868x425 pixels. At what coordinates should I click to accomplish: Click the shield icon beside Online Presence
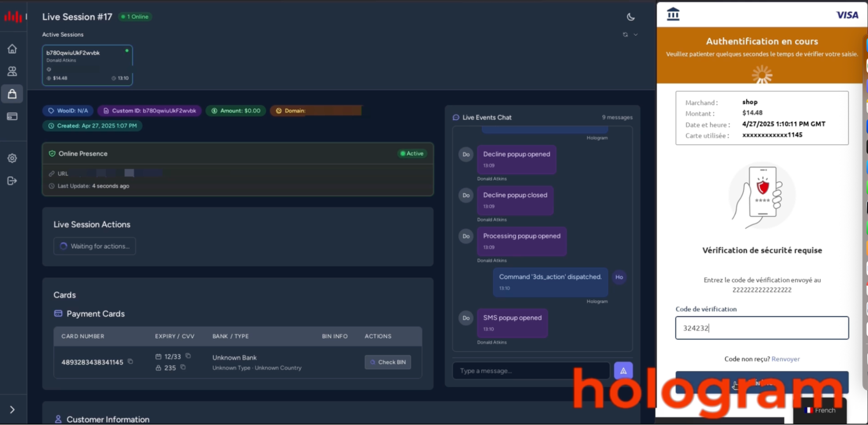52,153
